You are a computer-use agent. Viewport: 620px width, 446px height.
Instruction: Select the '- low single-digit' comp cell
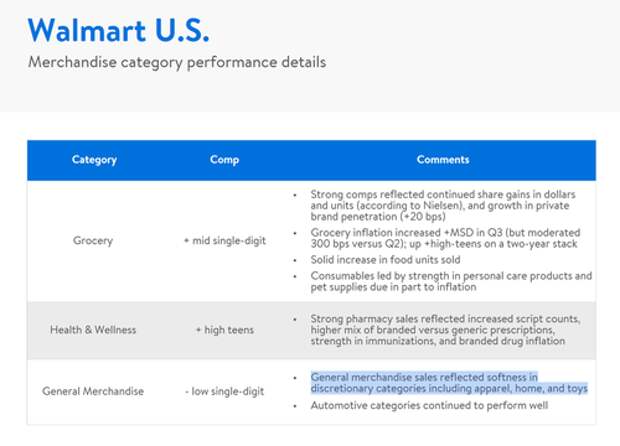click(x=224, y=391)
